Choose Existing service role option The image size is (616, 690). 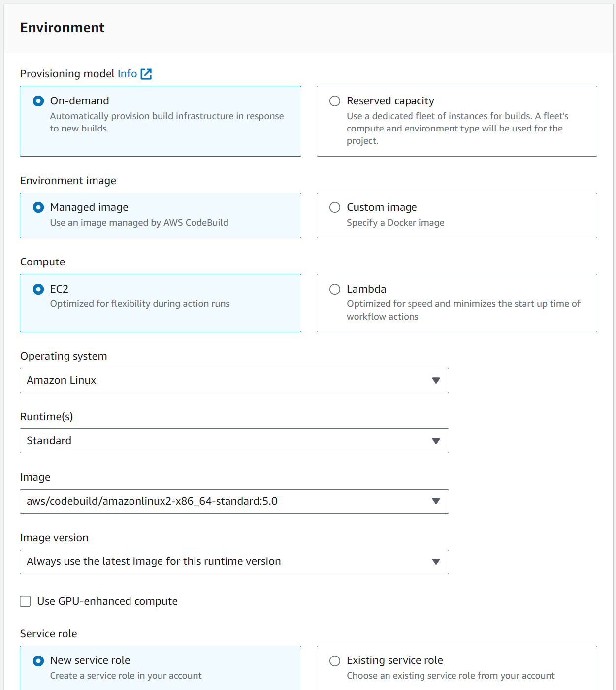(335, 661)
